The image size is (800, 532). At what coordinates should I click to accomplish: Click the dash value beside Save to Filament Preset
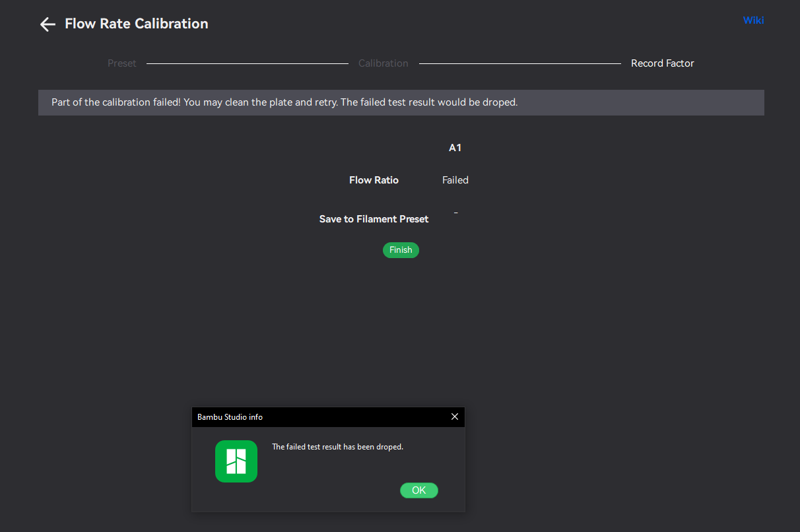455,213
